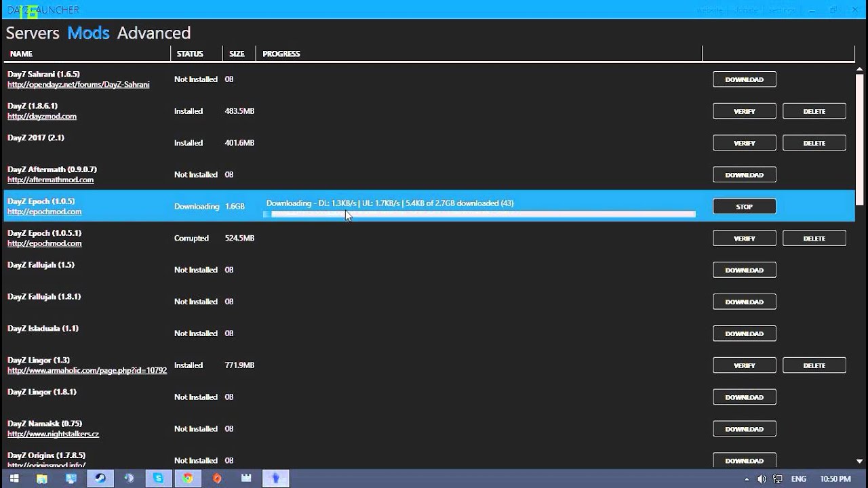Switch to the Mods tab

tap(88, 33)
